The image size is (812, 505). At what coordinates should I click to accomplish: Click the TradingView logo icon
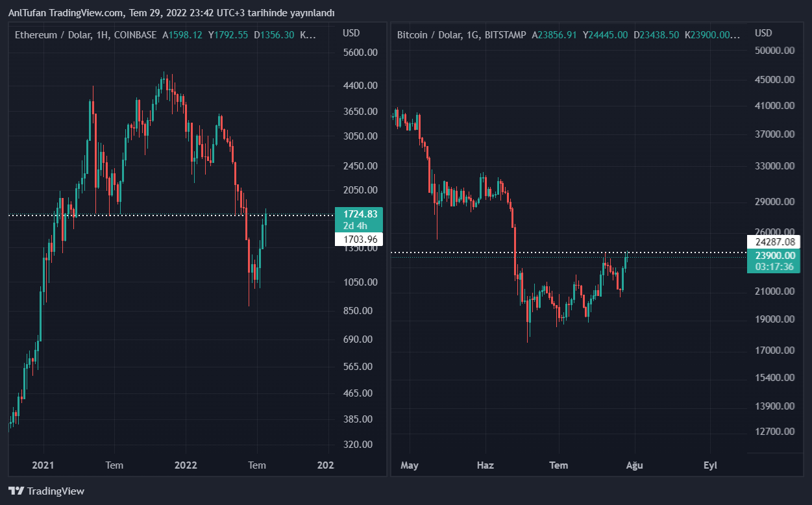pyautogui.click(x=16, y=491)
